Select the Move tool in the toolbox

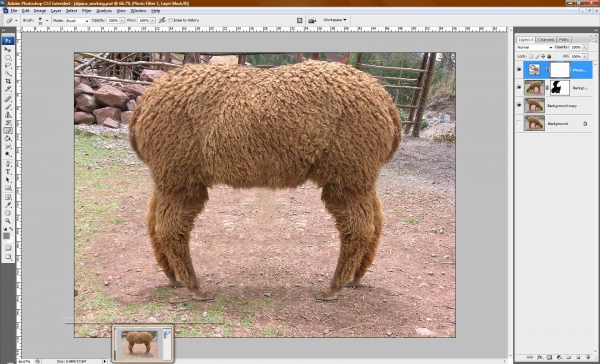(x=8, y=50)
